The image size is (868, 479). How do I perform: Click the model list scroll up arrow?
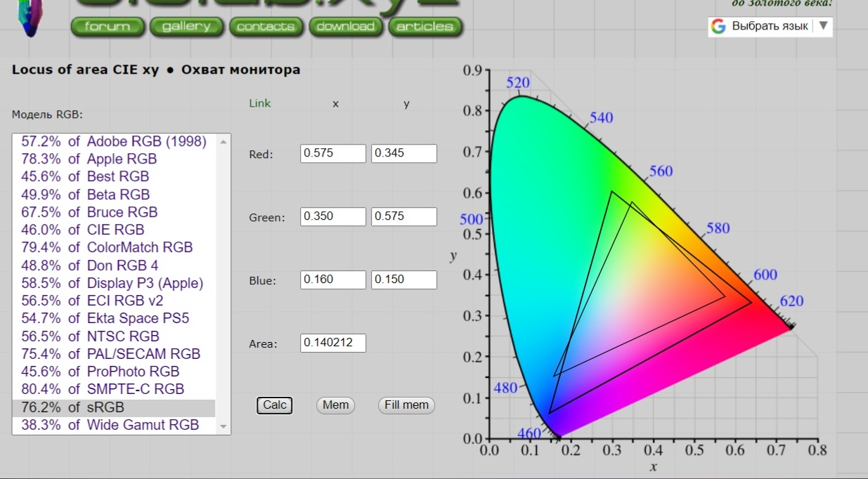(x=224, y=141)
